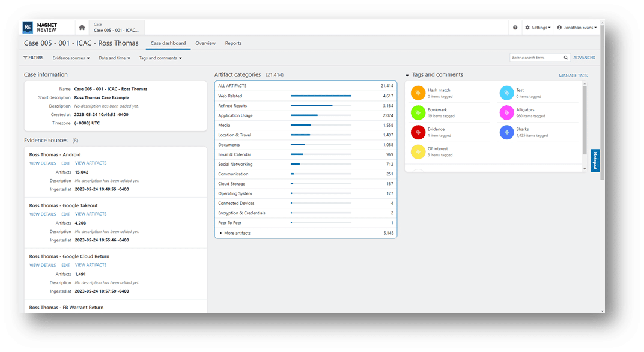The image size is (644, 352).
Task: Switch to the Reports tab
Action: tap(233, 43)
